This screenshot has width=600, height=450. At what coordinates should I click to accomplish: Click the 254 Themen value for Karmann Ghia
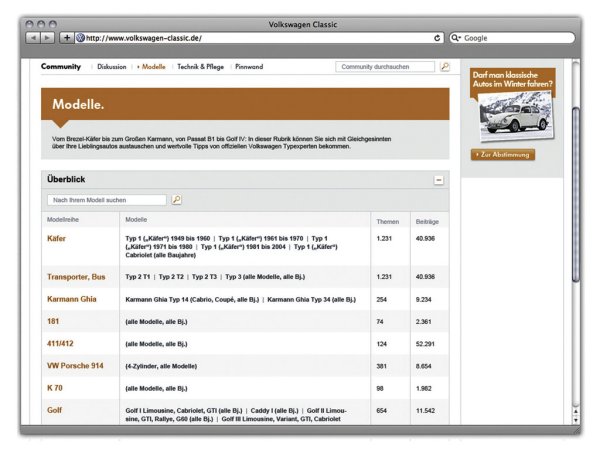tap(382, 300)
